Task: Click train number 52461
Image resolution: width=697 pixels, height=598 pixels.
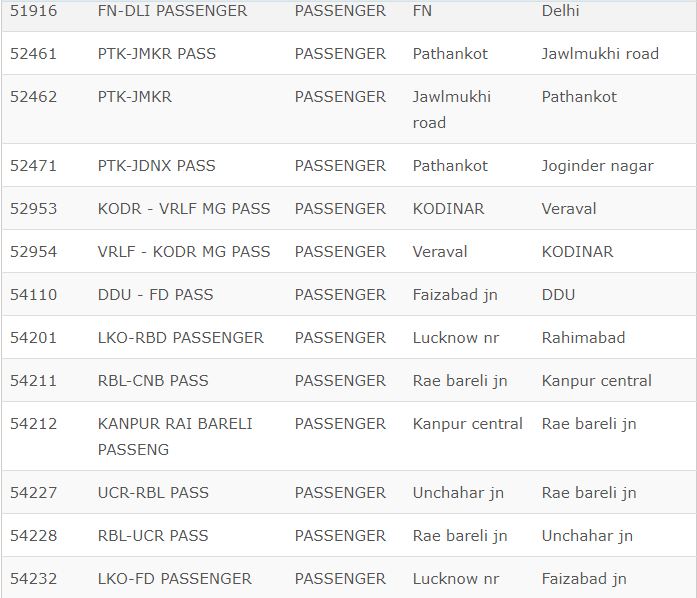Action: click(33, 54)
